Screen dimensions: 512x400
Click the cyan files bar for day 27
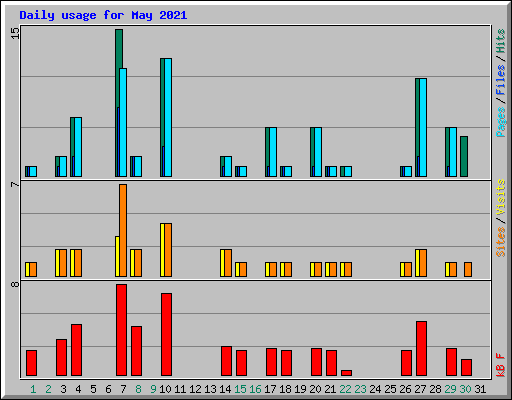(x=423, y=127)
